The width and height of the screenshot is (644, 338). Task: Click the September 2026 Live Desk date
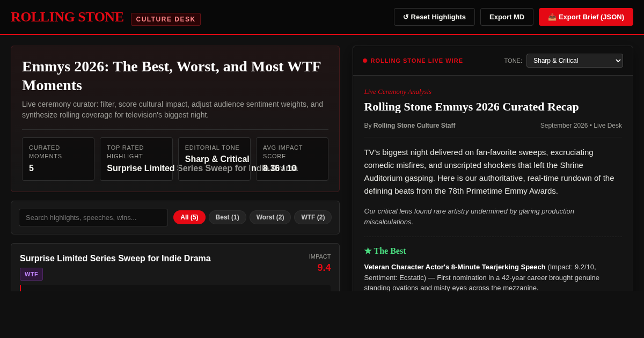pos(581,126)
